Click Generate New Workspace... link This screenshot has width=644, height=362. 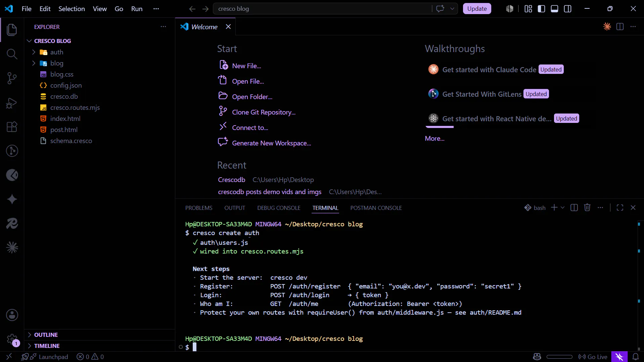tap(271, 143)
